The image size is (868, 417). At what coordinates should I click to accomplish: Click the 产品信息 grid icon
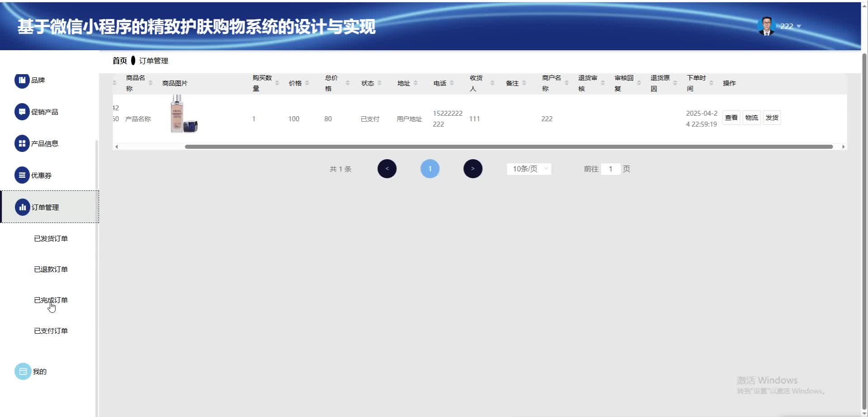coord(22,143)
